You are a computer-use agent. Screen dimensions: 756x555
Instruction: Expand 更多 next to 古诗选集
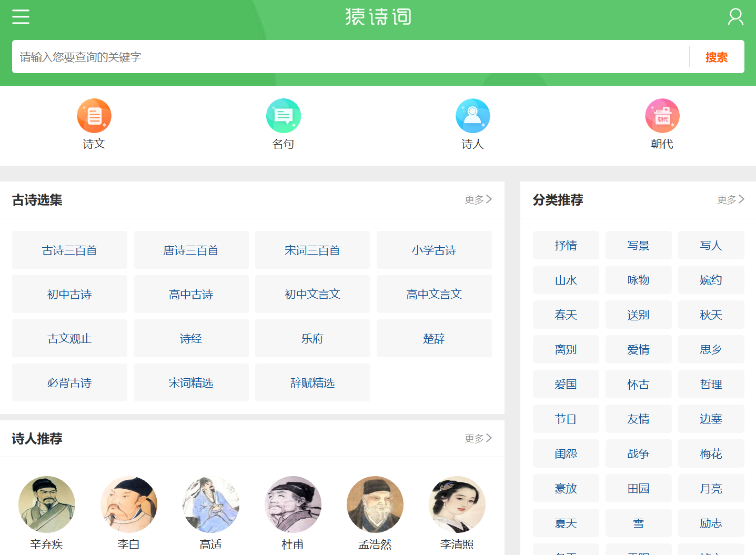point(477,199)
